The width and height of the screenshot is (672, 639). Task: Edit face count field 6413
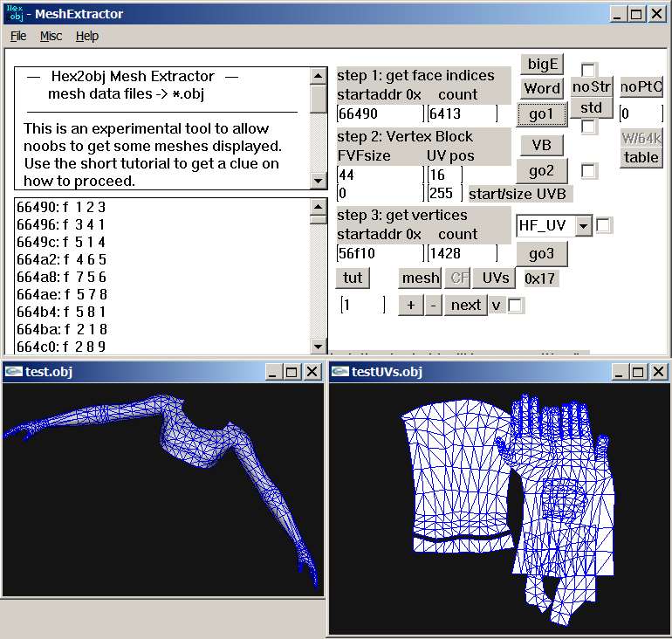463,113
